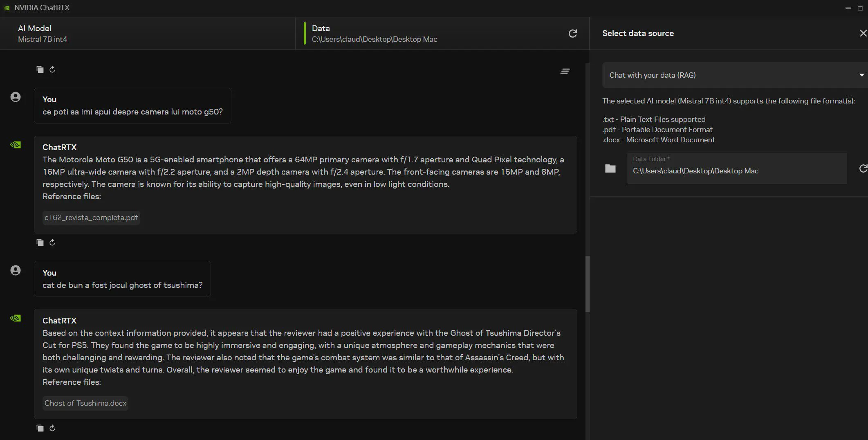The image size is (868, 440).
Task: Open the Chat with your data (RAG) dropdown
Action: click(x=735, y=75)
